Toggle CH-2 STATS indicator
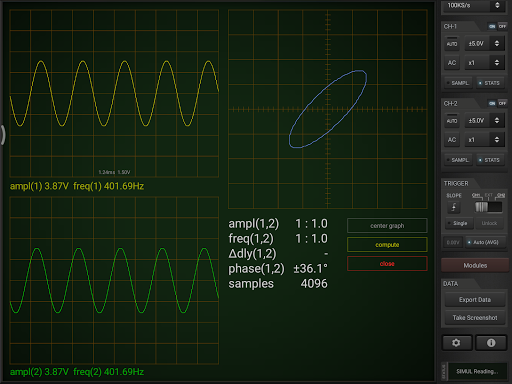This screenshot has height=384, width=512. (x=490, y=160)
